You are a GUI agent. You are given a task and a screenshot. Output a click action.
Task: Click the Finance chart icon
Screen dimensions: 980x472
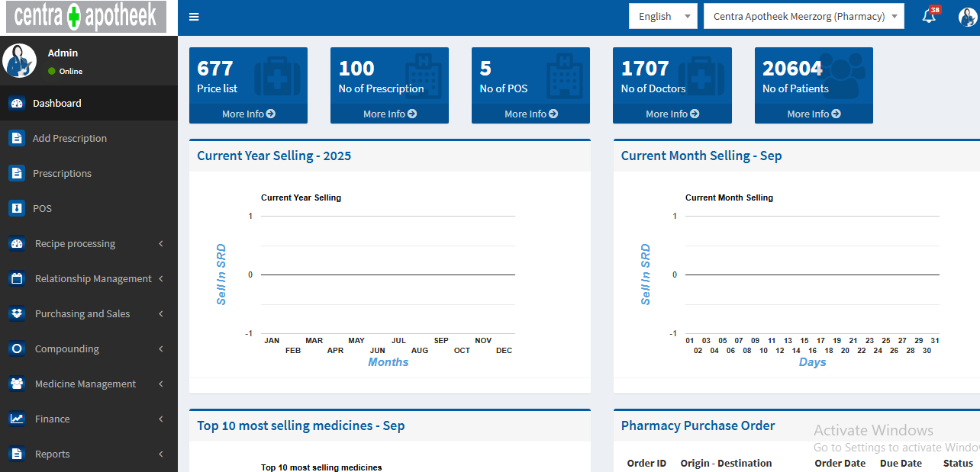point(17,419)
